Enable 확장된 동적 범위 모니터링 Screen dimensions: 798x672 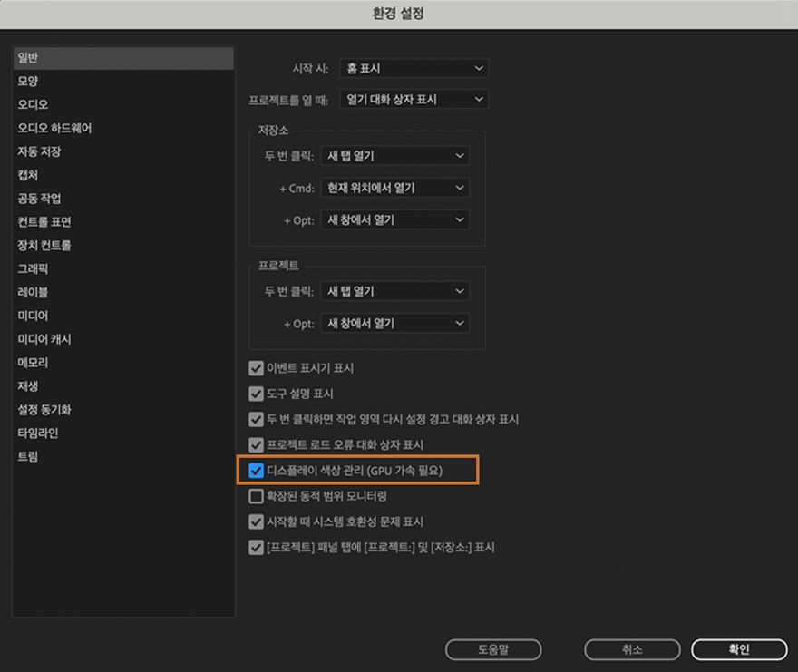point(256,496)
